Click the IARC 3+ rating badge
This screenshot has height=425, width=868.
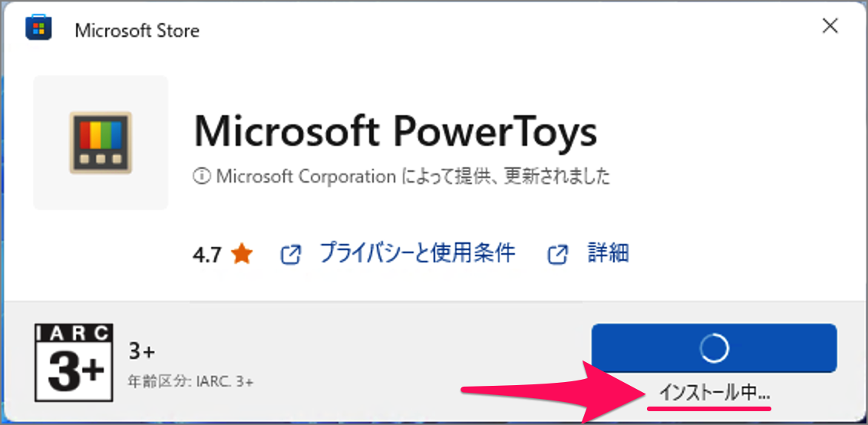tap(74, 362)
